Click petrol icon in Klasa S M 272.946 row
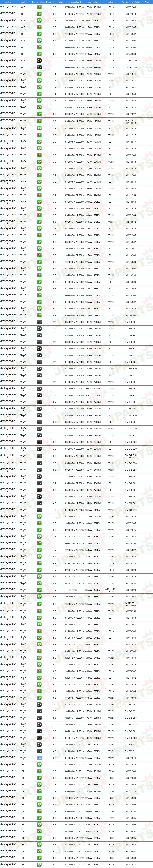The image size is (153, 868). 39,517
